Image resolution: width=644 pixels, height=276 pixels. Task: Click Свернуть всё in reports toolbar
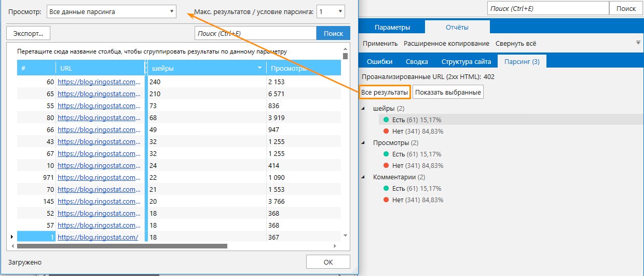pyautogui.click(x=515, y=44)
